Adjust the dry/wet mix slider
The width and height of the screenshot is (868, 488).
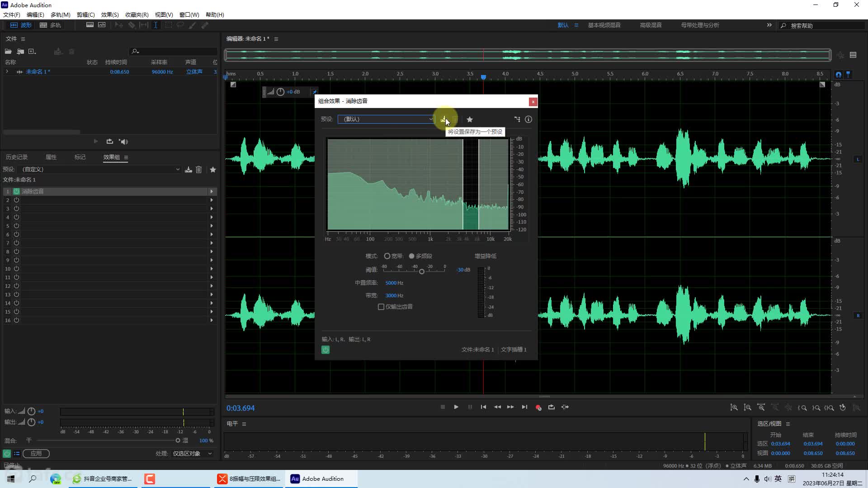178,441
